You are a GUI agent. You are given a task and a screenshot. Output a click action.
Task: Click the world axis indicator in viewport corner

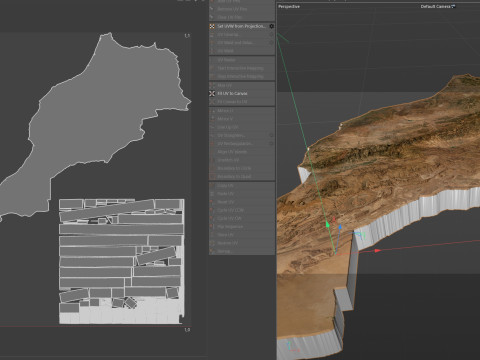pos(293,347)
